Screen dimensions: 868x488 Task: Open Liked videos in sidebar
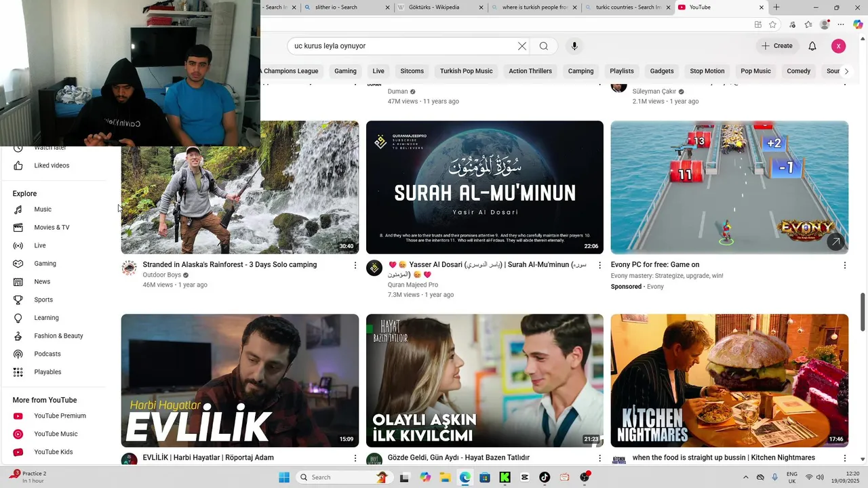coord(52,165)
